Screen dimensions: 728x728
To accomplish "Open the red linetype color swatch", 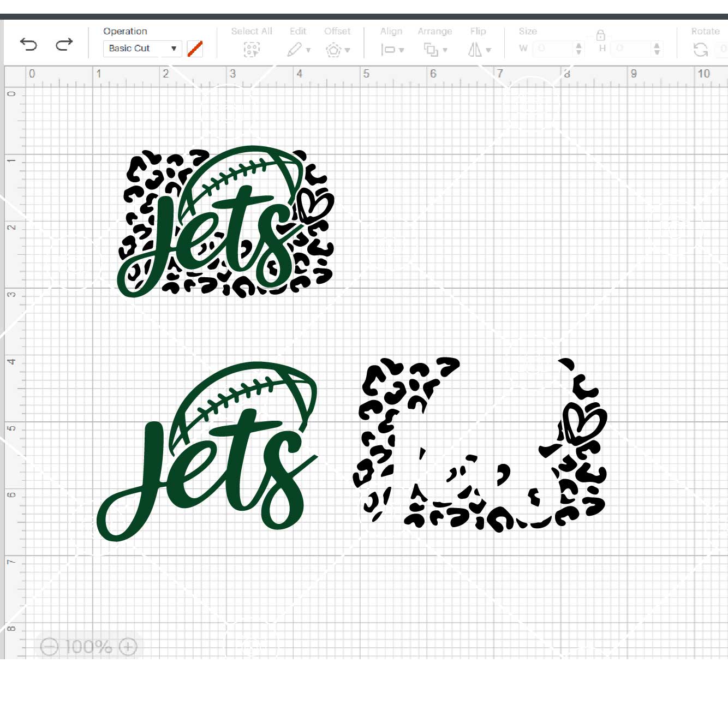I will 195,49.
